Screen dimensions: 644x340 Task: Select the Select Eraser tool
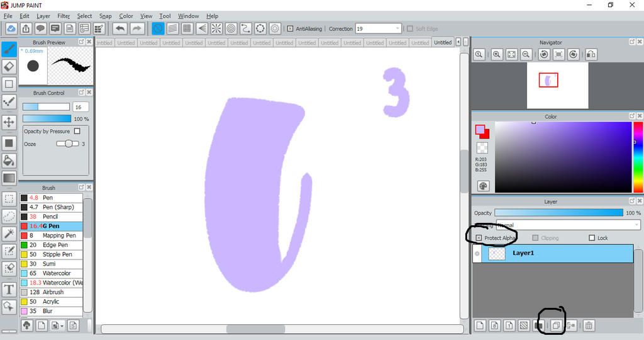coord(9,268)
